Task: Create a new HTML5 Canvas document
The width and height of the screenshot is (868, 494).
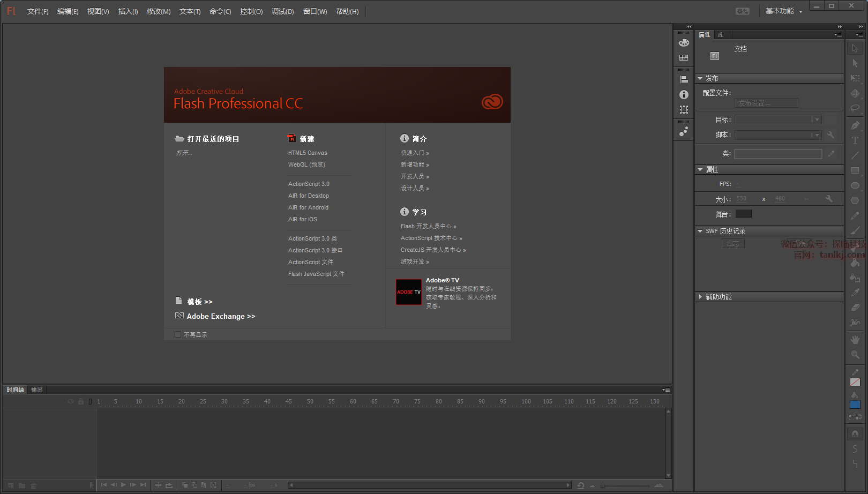Action: [308, 153]
